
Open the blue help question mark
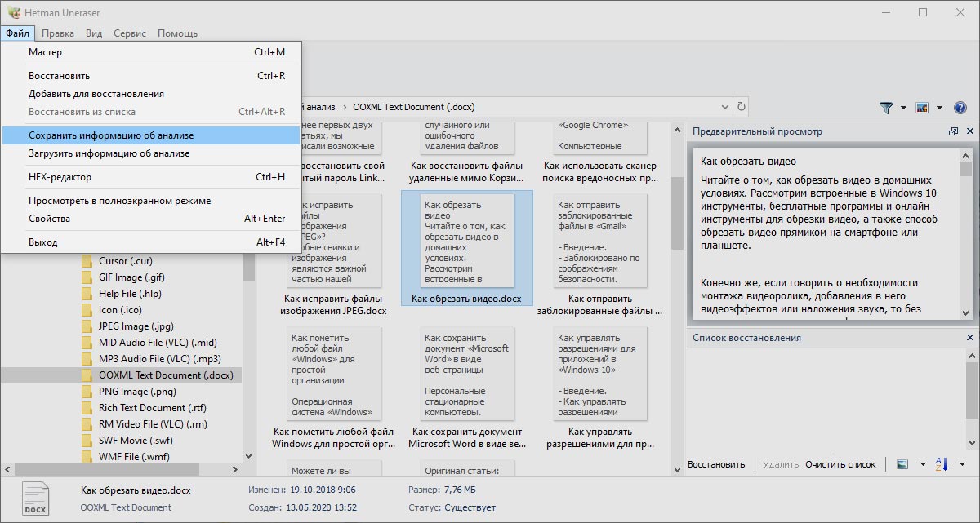click(960, 108)
